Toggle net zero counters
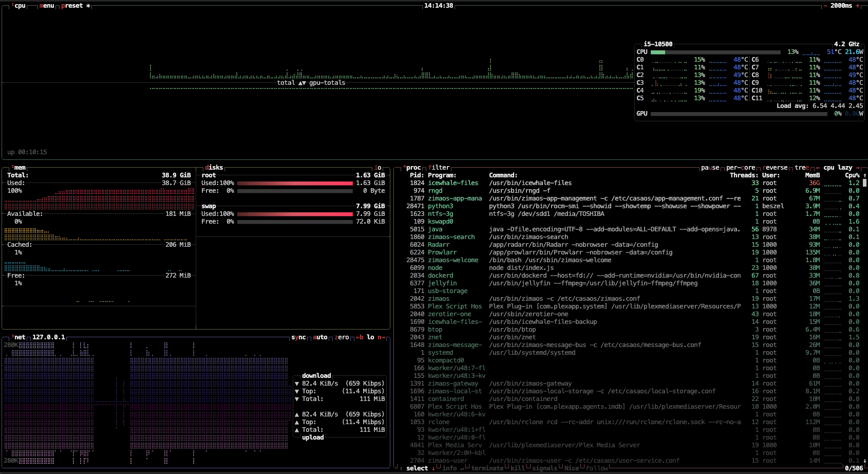The height and width of the screenshot is (474, 868). click(342, 337)
